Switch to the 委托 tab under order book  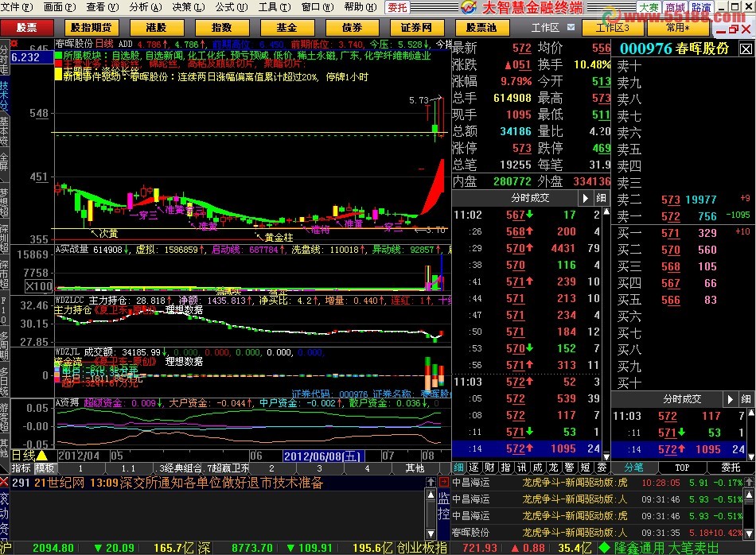[x=731, y=468]
